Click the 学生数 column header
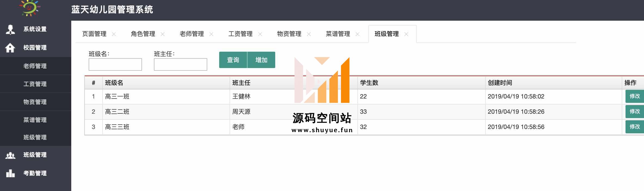644x191 pixels. [x=369, y=83]
